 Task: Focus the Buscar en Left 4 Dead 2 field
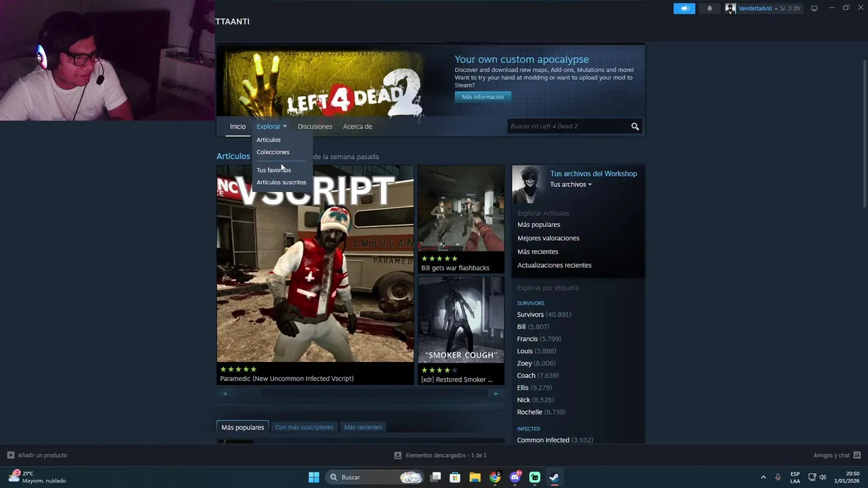[568, 127]
